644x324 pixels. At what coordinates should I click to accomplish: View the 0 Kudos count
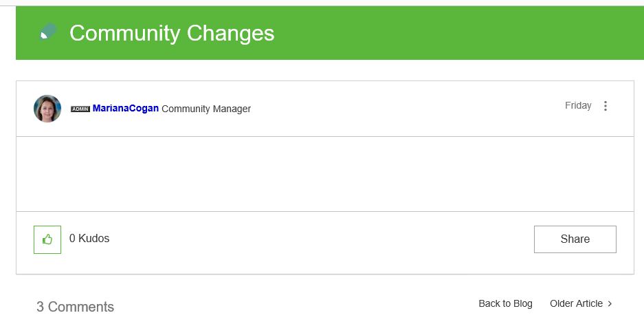[89, 239]
